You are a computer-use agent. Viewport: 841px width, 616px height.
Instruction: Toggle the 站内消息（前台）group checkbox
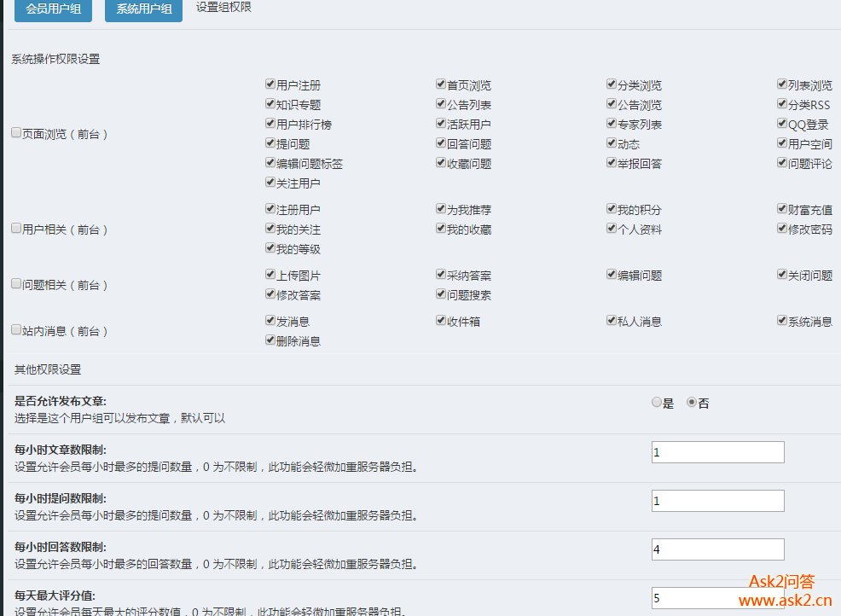pos(16,330)
